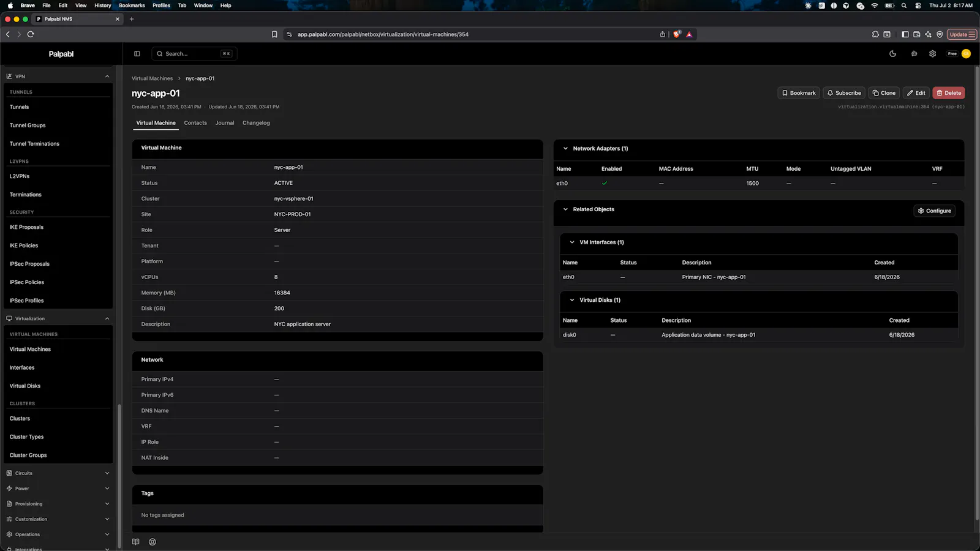Image resolution: width=980 pixels, height=551 pixels.
Task: Open macOS Spotlight search icon
Action: pyautogui.click(x=904, y=6)
